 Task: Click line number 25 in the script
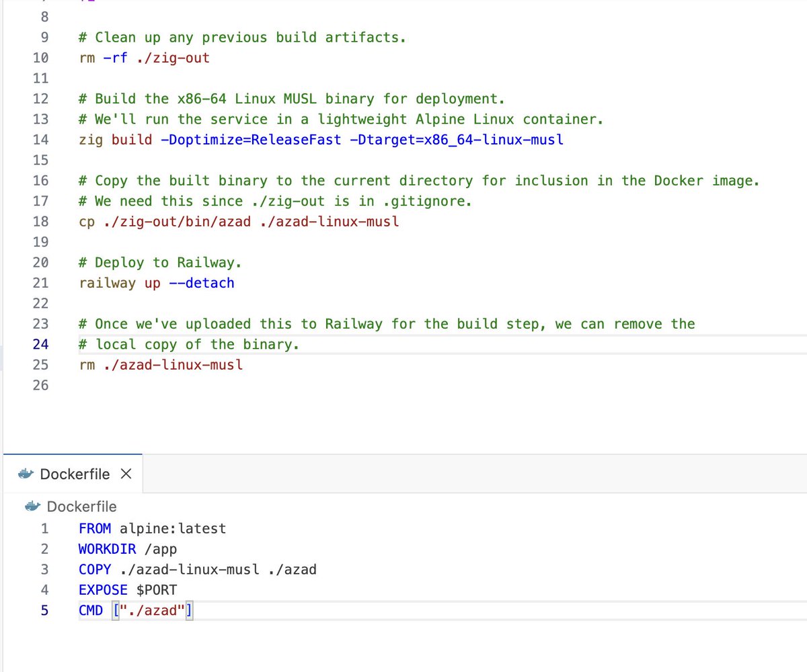(40, 365)
